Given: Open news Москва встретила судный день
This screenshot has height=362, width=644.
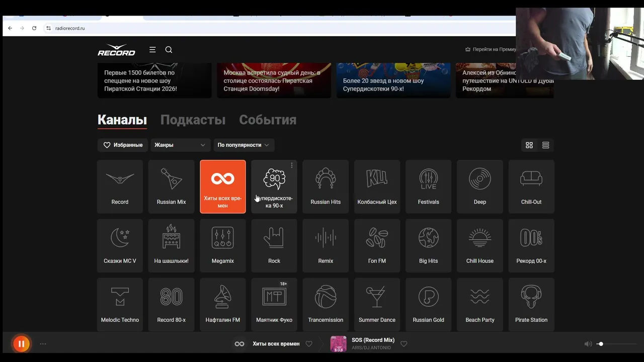Looking at the screenshot, I should pos(274,80).
